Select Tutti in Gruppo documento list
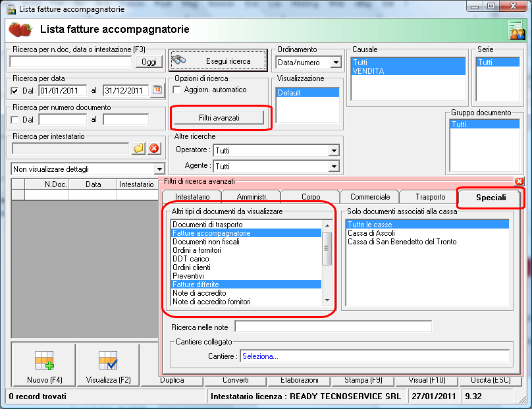The width and height of the screenshot is (532, 409). click(485, 124)
